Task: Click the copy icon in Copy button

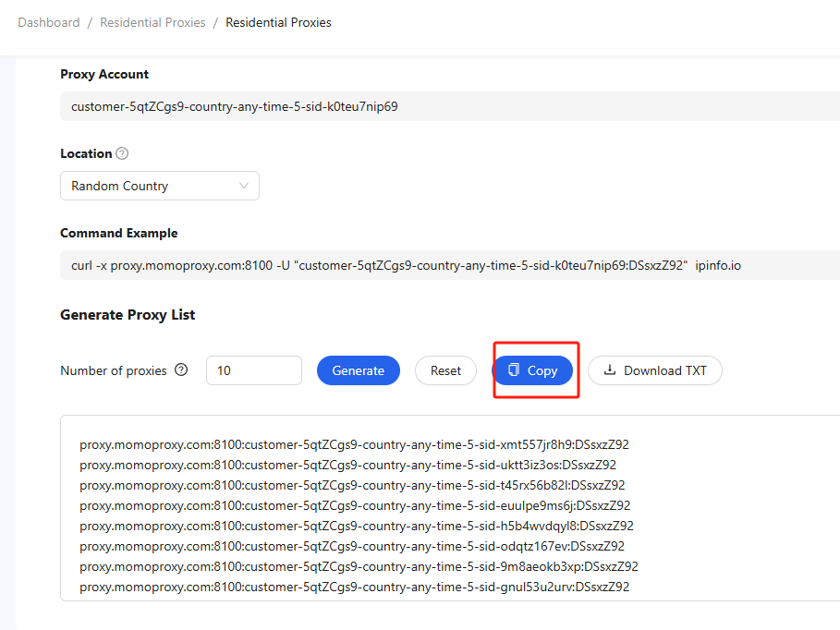Action: (513, 370)
